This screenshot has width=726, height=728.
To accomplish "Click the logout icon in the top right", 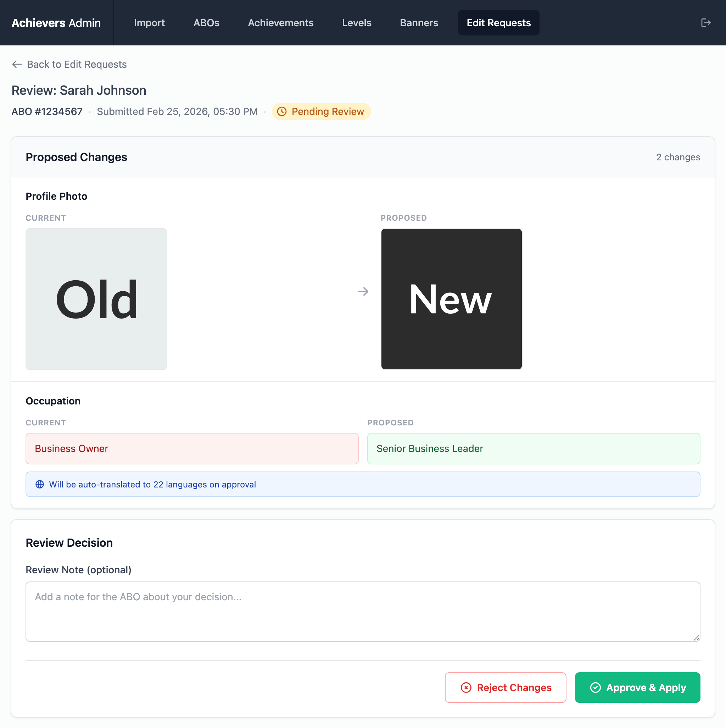I will [705, 23].
